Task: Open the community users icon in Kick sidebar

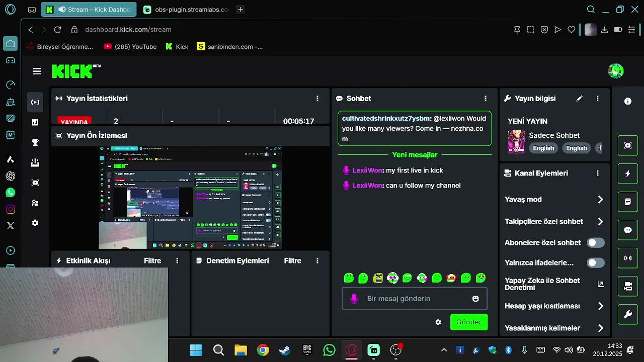Action: (x=35, y=203)
